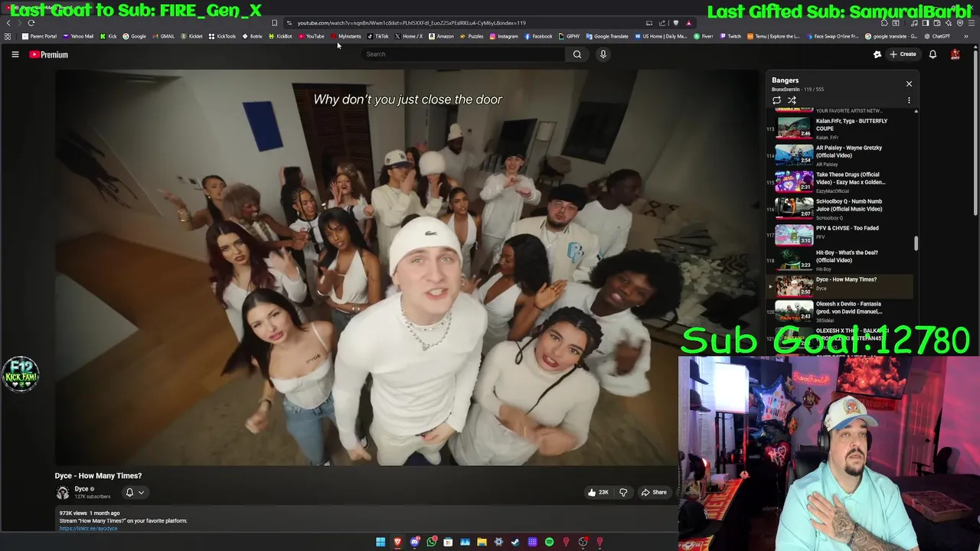Viewport: 980px width, 551px height.
Task: Open ScHoolboy Q Numb Numb Juice
Action: click(841, 207)
